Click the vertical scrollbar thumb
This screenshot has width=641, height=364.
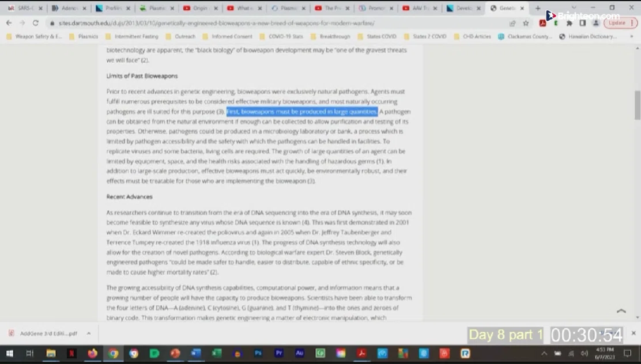click(637, 105)
